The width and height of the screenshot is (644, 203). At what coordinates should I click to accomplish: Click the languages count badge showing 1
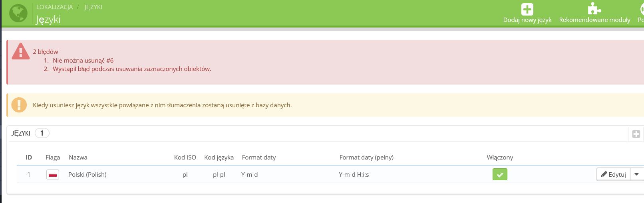click(42, 133)
